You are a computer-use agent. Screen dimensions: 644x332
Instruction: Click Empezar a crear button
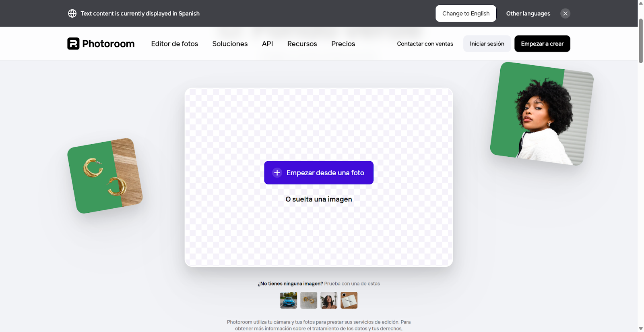(542, 44)
